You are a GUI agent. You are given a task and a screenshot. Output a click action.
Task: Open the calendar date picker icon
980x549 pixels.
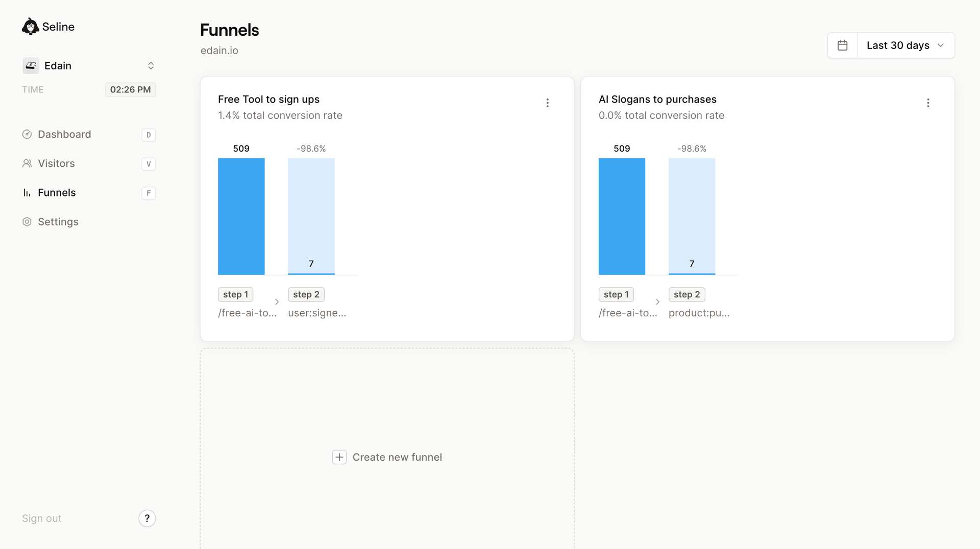tap(842, 45)
